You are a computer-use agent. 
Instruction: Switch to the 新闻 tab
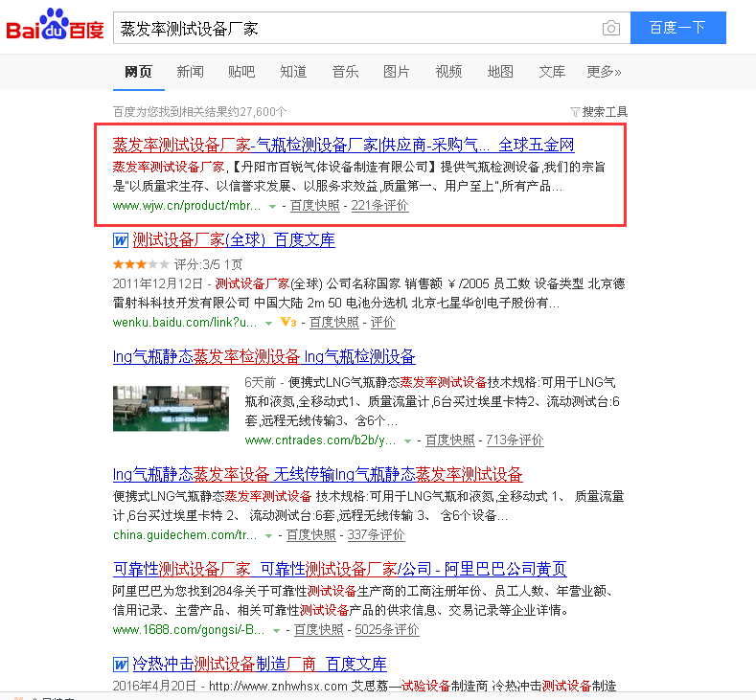click(x=190, y=72)
